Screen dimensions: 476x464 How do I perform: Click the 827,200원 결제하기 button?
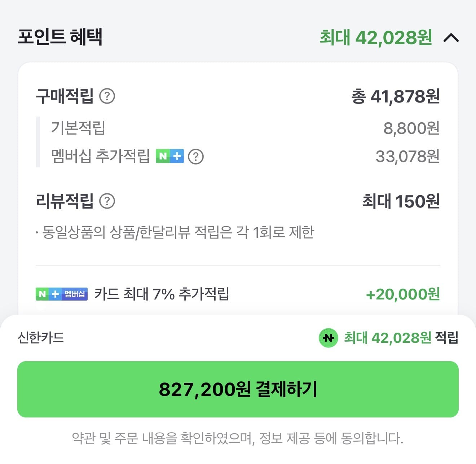(x=238, y=389)
